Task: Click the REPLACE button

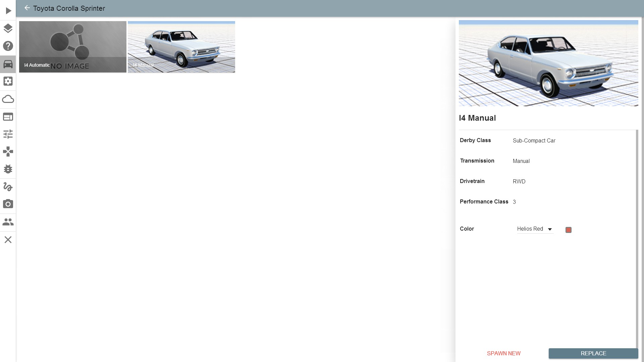Action: pyautogui.click(x=593, y=353)
